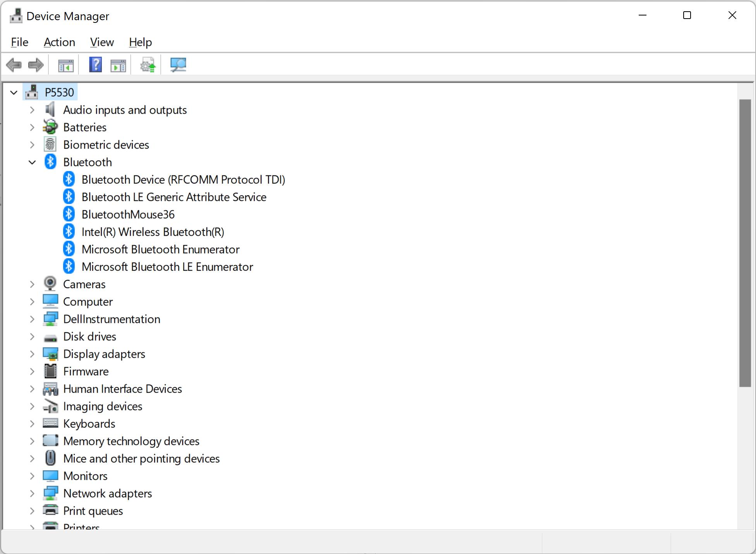Click Scan for hardware changes icon
This screenshot has width=756, height=554.
tap(178, 65)
